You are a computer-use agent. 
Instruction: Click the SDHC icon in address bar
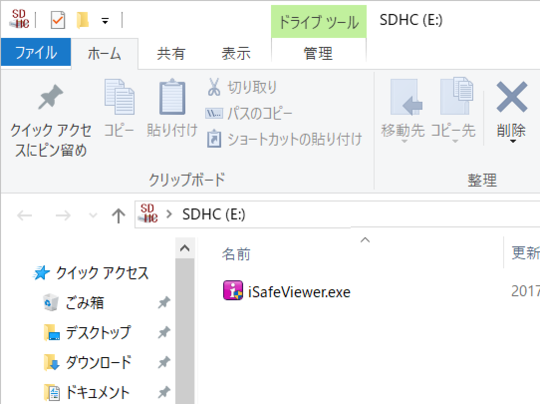147,213
